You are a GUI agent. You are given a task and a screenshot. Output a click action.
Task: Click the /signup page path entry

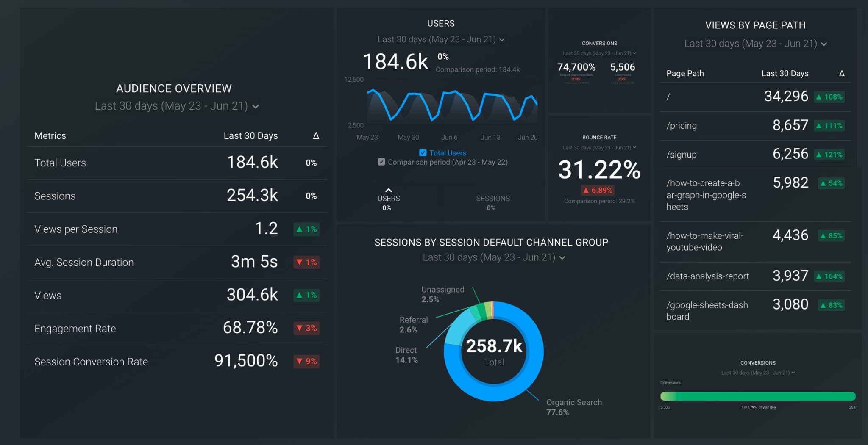681,155
